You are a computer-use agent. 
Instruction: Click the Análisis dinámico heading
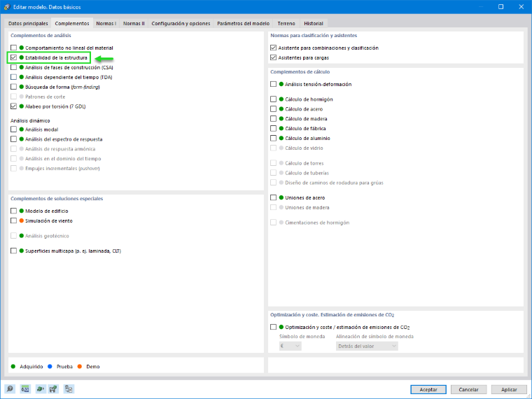(30, 121)
